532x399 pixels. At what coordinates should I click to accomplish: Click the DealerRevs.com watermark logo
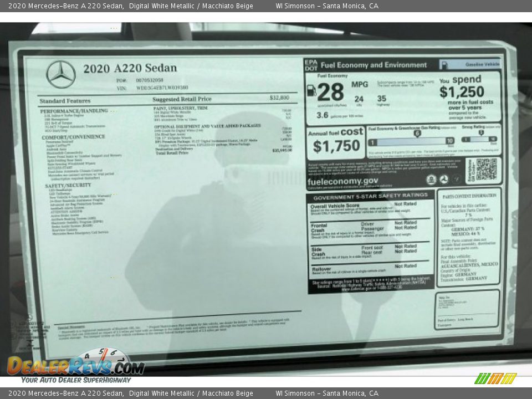tap(76, 366)
